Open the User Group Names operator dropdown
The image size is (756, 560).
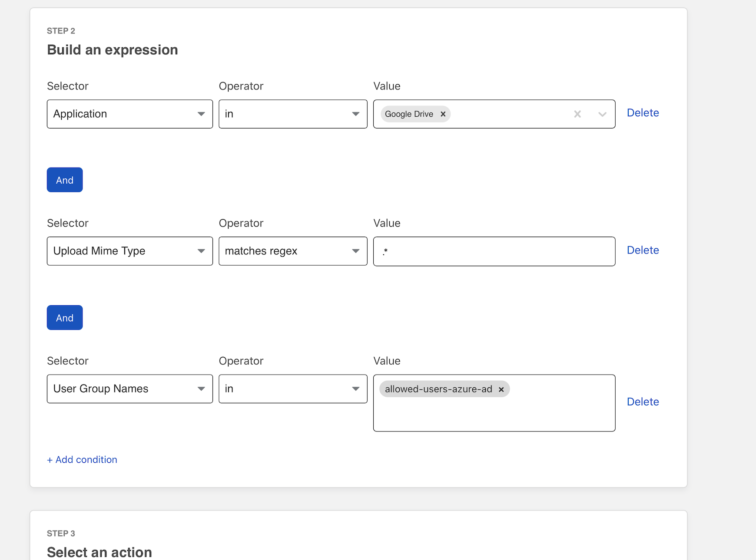click(292, 389)
